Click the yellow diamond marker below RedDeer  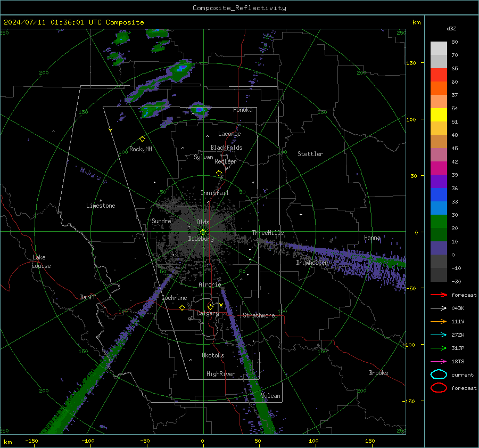219,173
